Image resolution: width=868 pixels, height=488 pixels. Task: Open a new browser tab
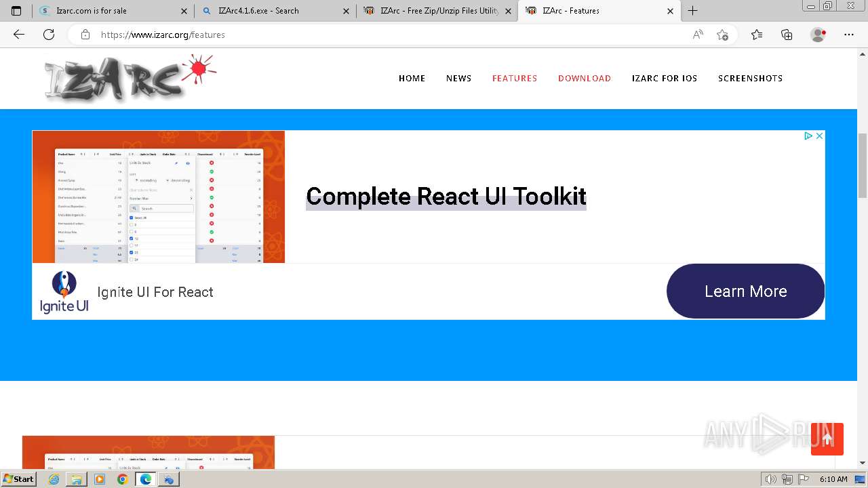click(x=692, y=11)
